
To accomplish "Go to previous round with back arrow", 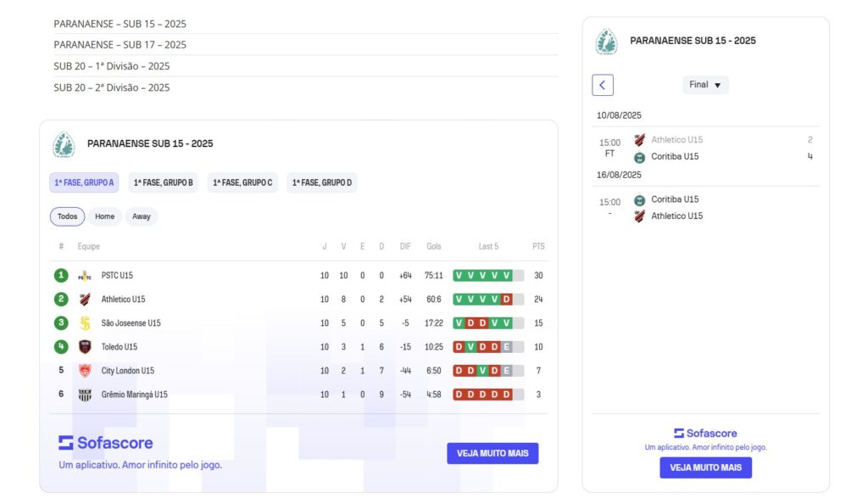I will [x=603, y=86].
